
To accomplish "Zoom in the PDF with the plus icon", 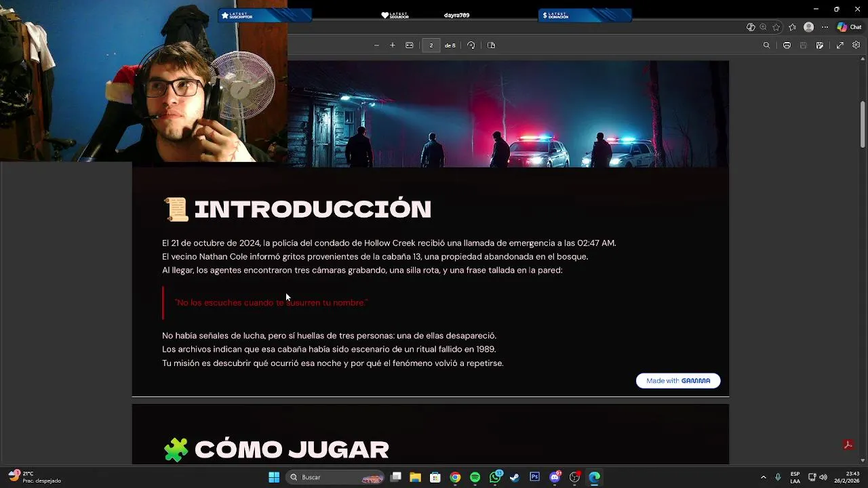I will [x=393, y=45].
